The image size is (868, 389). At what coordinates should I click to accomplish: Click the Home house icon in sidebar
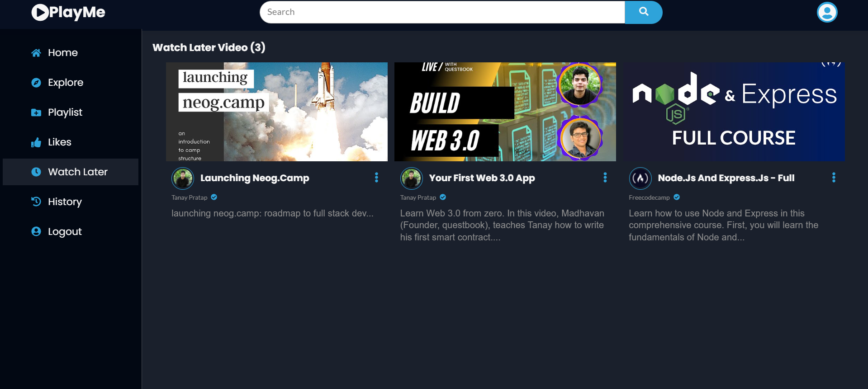[x=36, y=53]
